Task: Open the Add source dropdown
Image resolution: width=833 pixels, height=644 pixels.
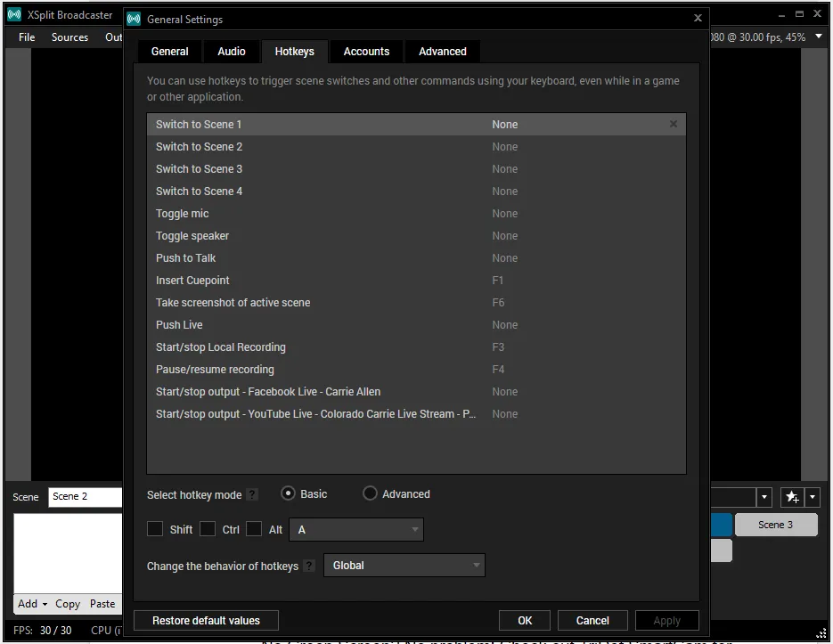Action: [32, 604]
